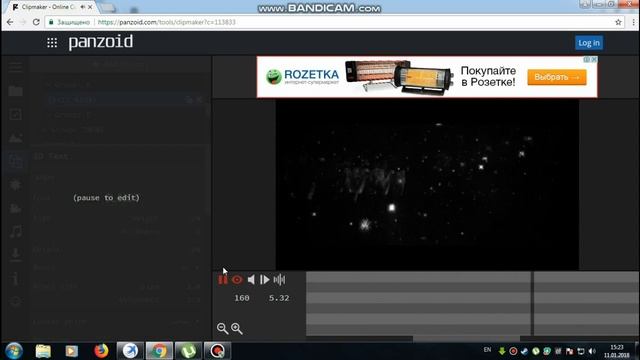Click the ad info icon on the banner
This screenshot has width=640, height=360.
coord(587,60)
